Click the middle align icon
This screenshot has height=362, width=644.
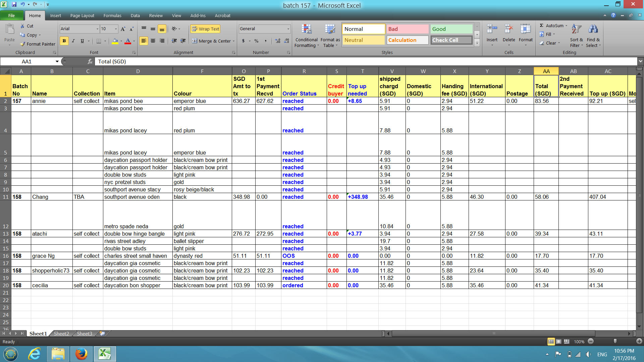153,29
